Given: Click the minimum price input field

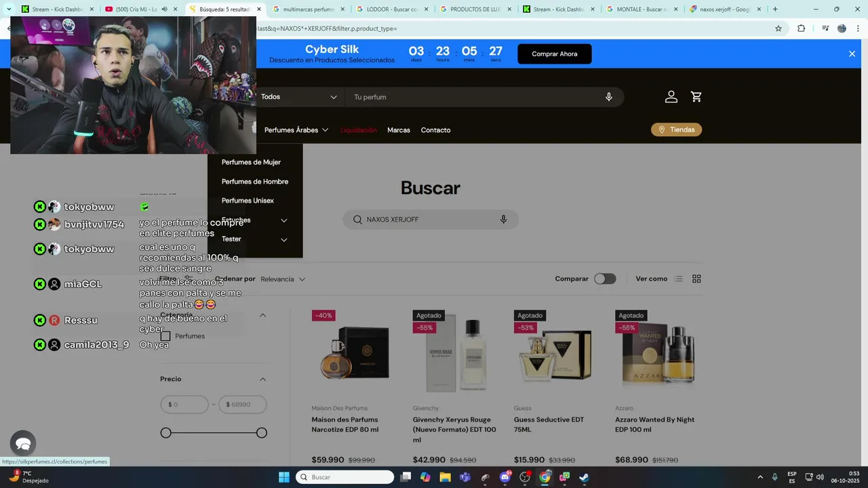Looking at the screenshot, I should (x=184, y=405).
